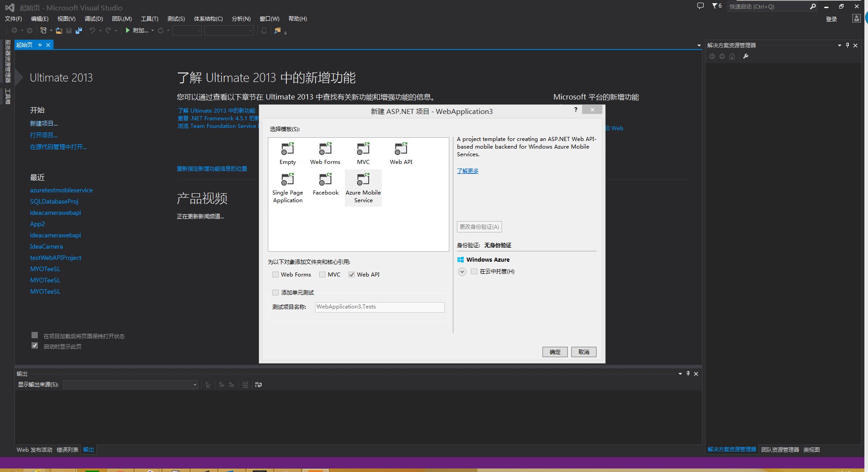This screenshot has height=472, width=868.
Task: Click the Change Authentication button
Action: [x=479, y=227]
